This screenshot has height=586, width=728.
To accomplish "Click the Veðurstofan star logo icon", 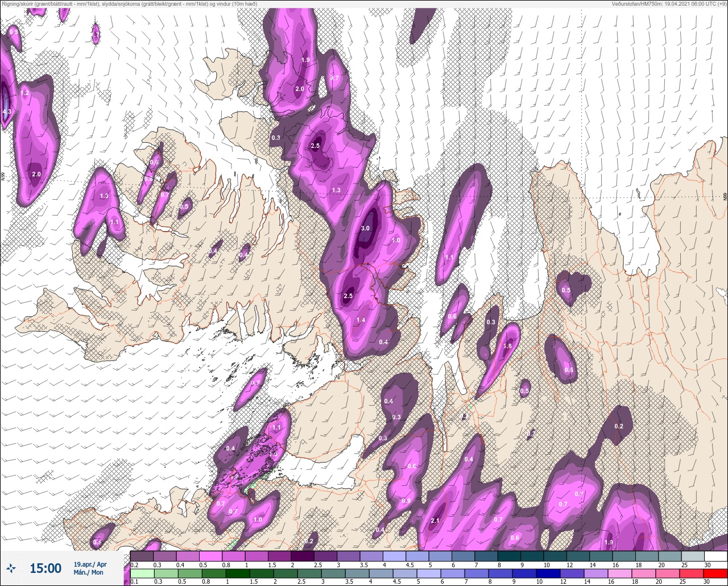I will click(x=11, y=568).
